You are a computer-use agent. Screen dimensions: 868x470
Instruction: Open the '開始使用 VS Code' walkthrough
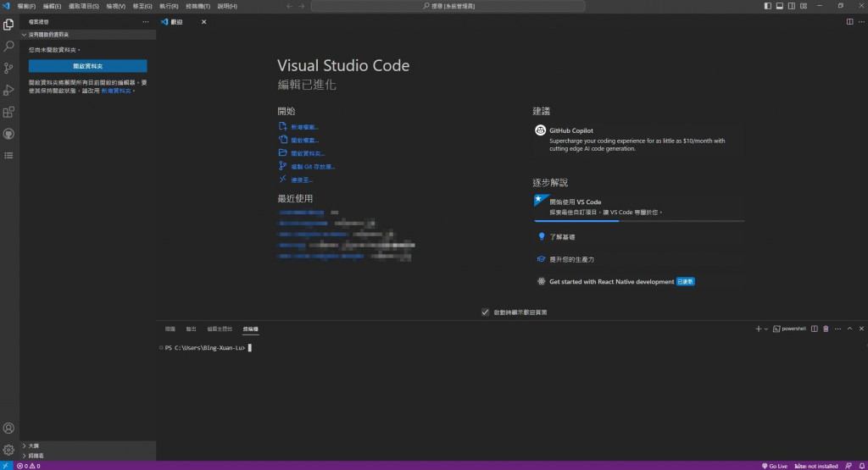[638, 207]
